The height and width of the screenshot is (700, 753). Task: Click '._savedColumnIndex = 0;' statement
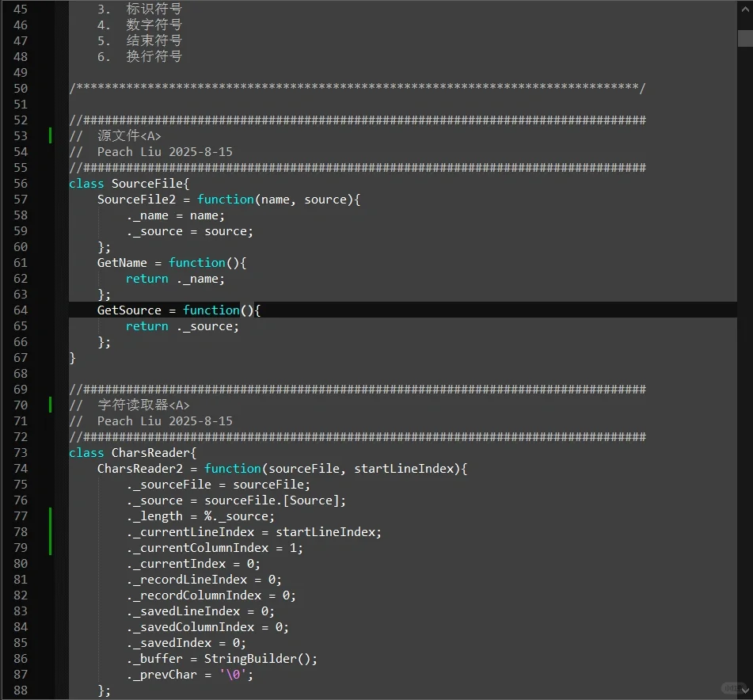(207, 627)
